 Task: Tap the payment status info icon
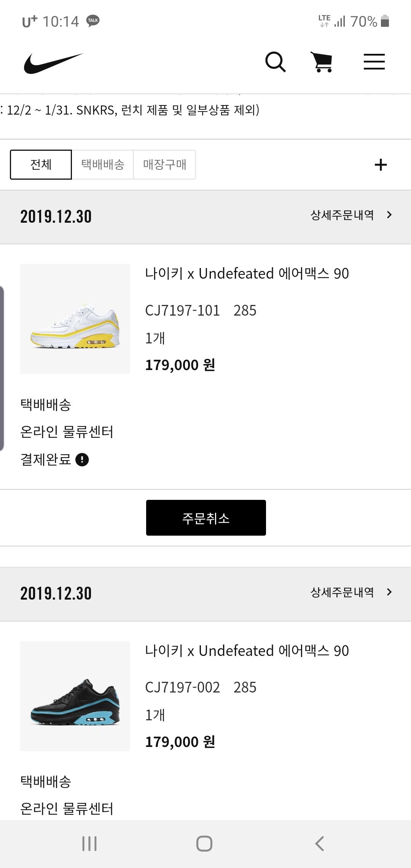tap(82, 460)
